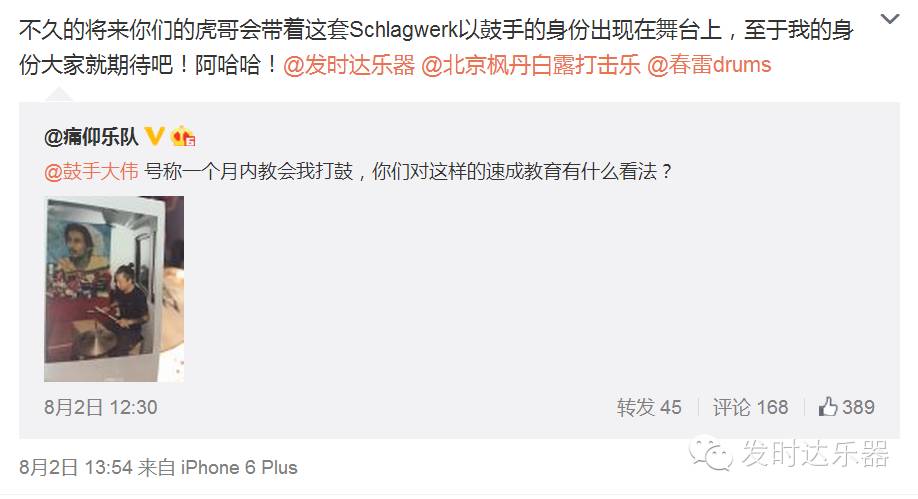Image resolution: width=918 pixels, height=499 pixels.
Task: Click the quoted post text about 速成教育
Action: coord(409,171)
